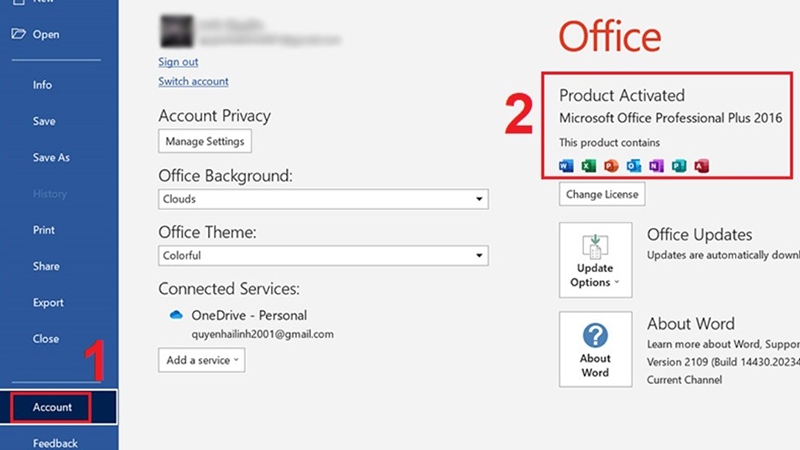Open the Update Options menu button

[x=595, y=259]
